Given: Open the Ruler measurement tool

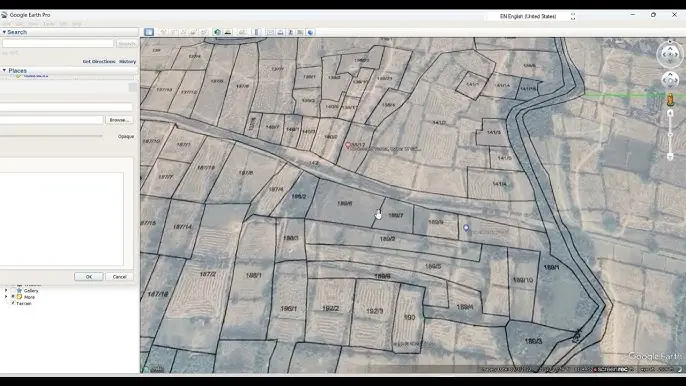Looking at the screenshot, I should (x=257, y=32).
